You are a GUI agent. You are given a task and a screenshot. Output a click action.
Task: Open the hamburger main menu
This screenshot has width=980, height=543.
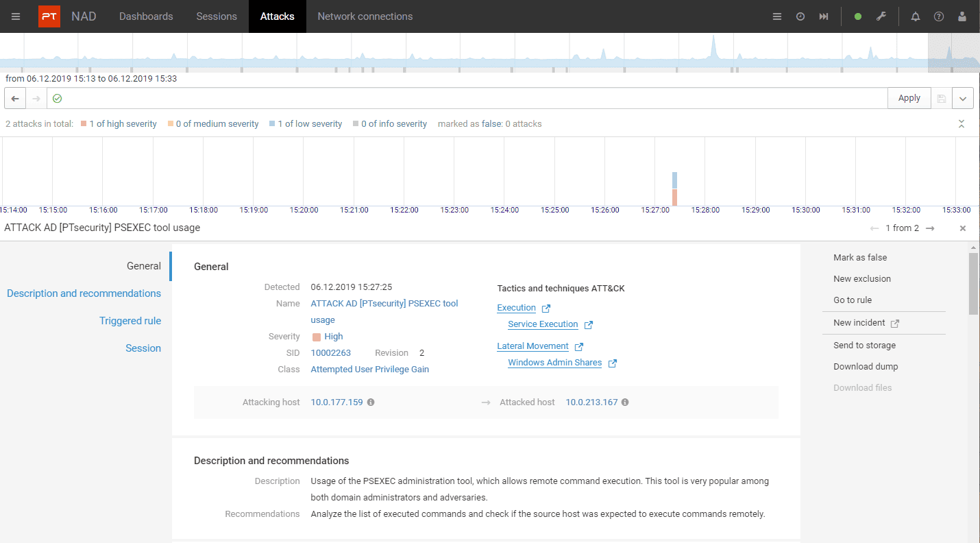tap(16, 16)
